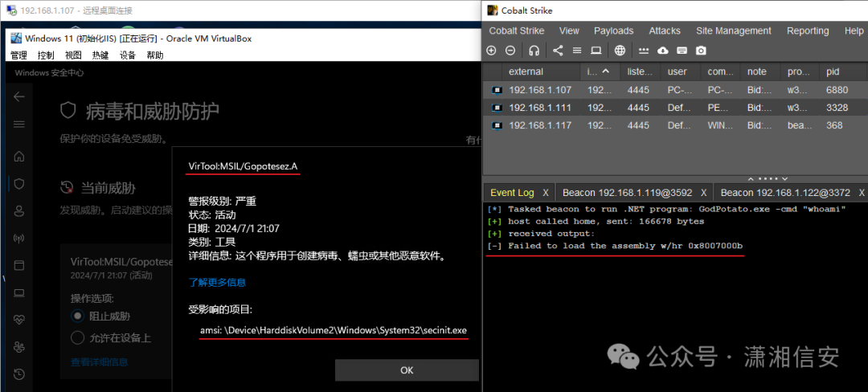This screenshot has height=392, width=868.
Task: Open Device health heart icon in sidebar
Action: (19, 320)
